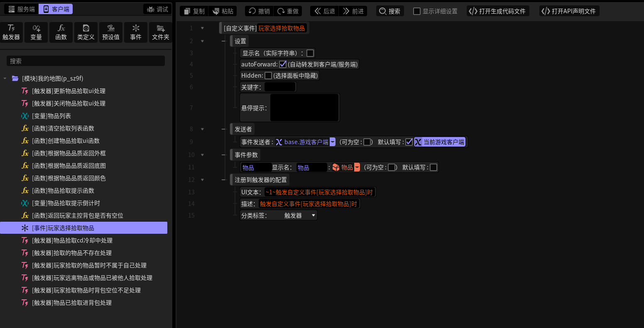Enable the 显示详细设置 checkbox
Screen dimensions: 644x328
click(x=417, y=11)
